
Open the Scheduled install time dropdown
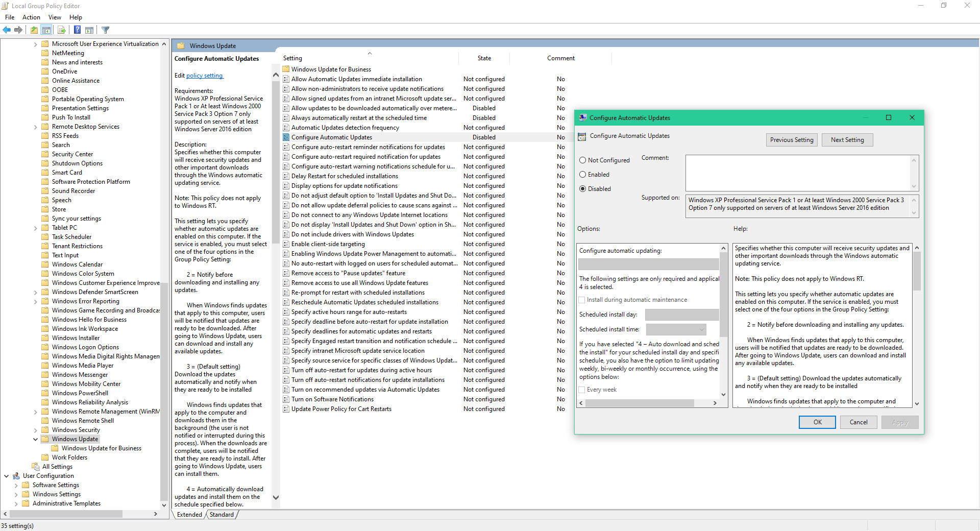point(676,329)
